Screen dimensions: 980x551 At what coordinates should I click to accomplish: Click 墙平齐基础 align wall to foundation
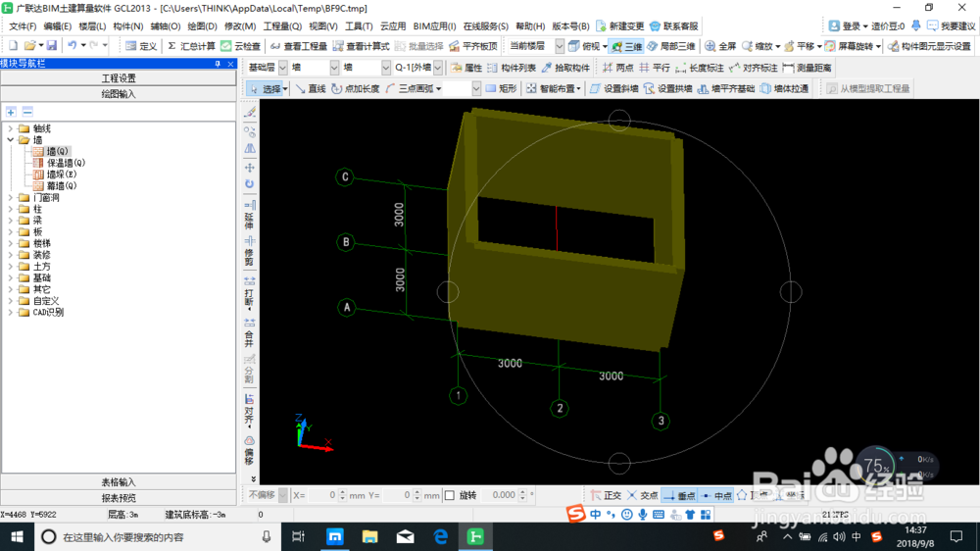tap(725, 89)
